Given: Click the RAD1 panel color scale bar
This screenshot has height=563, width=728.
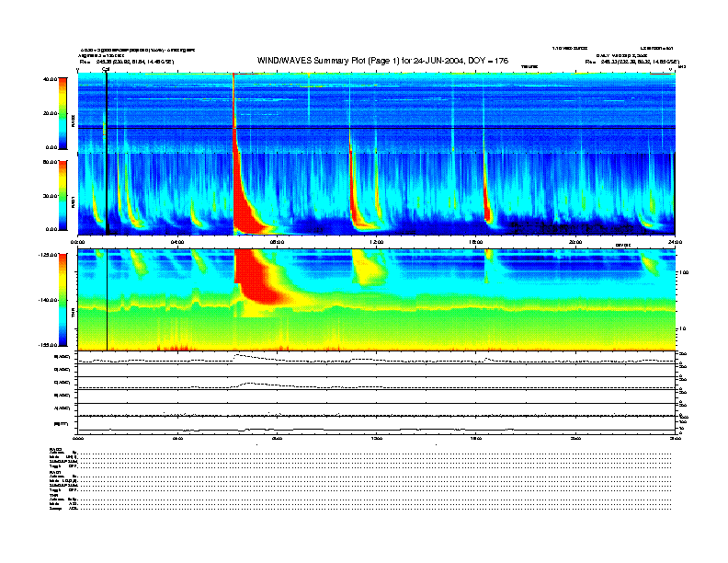Looking at the screenshot, I should point(63,194).
